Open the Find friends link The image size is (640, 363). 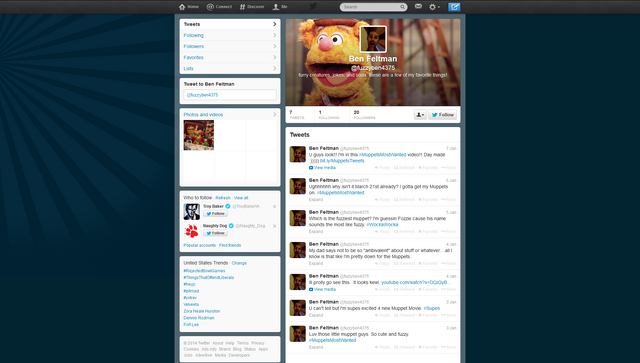tap(230, 245)
